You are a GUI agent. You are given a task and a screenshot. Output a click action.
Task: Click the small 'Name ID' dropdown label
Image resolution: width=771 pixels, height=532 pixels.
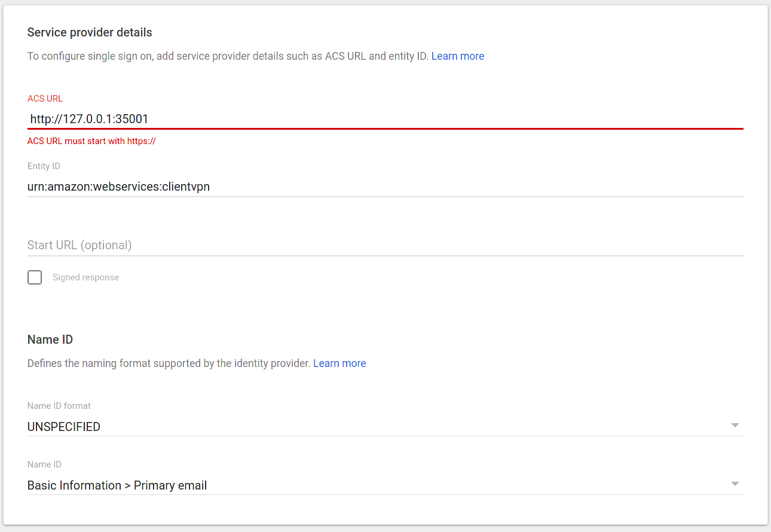click(x=44, y=464)
